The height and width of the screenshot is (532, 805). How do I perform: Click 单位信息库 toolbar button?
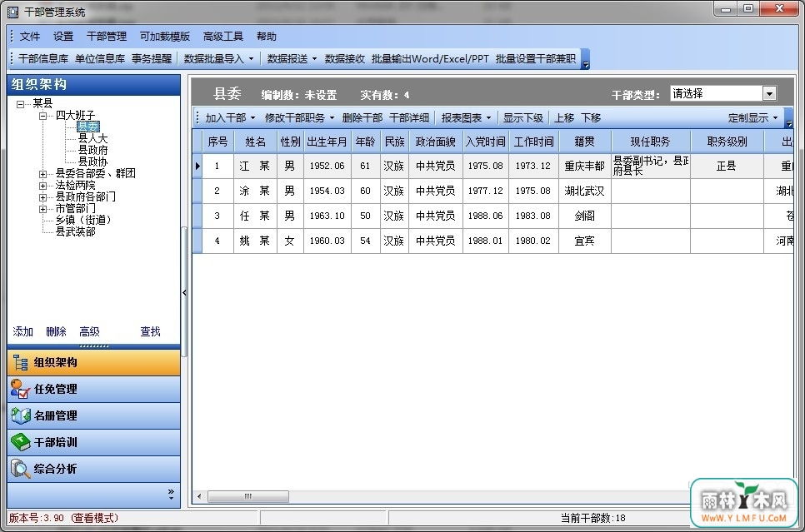tap(100, 59)
